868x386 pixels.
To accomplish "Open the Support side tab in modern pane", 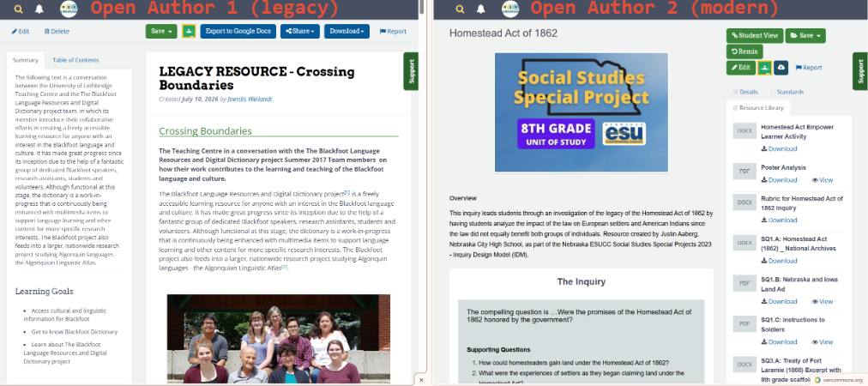I will point(860,71).
